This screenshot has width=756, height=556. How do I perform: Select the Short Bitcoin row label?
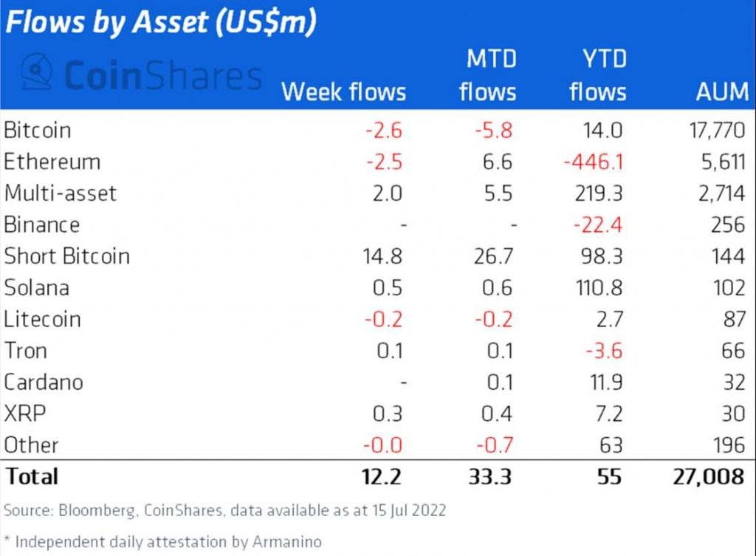point(66,256)
